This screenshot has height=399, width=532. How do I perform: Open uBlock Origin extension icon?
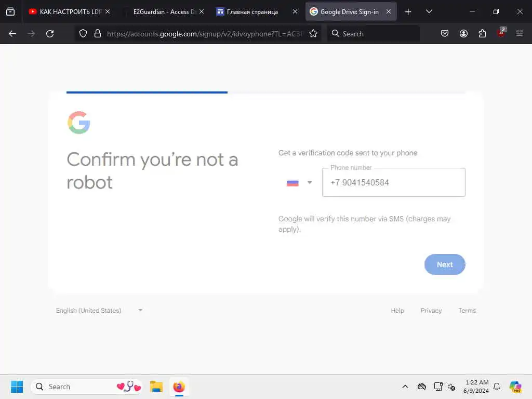tap(501, 33)
